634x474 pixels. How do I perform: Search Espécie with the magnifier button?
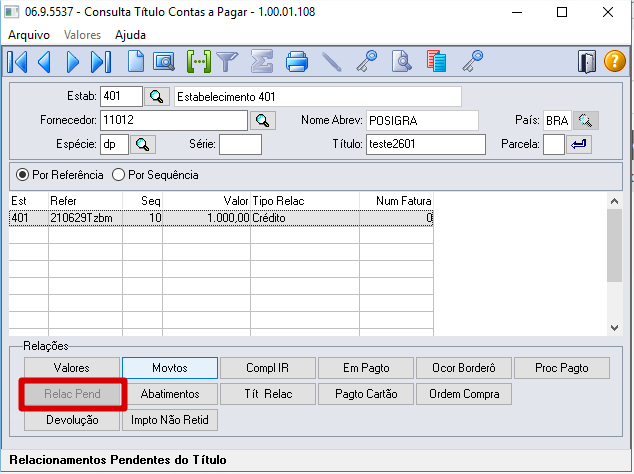pos(143,144)
